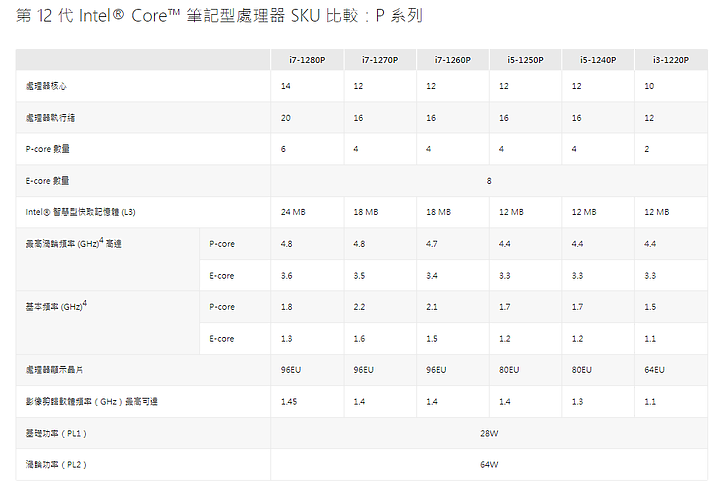Image resolution: width=720 pixels, height=486 pixels.
Task: Click the base frequency 'P-core' sub-label
Action: (x=222, y=306)
